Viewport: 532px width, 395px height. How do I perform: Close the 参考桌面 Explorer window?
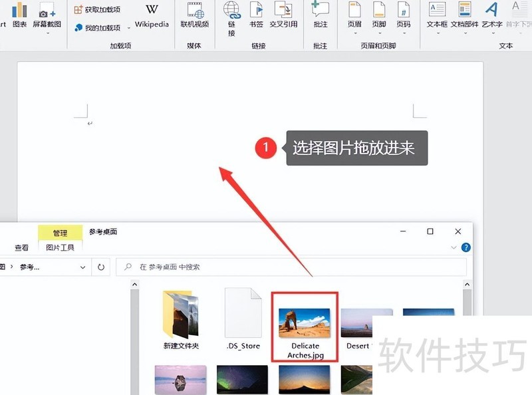458,231
